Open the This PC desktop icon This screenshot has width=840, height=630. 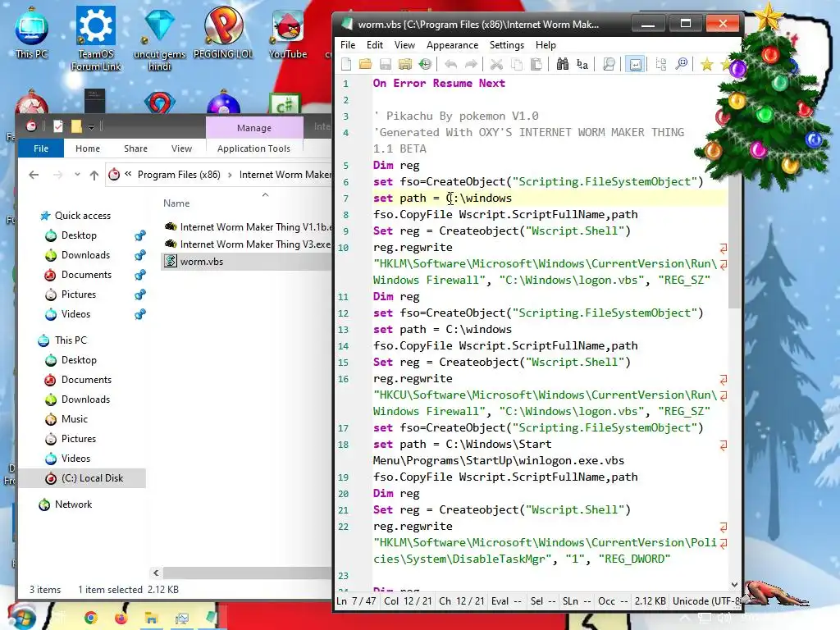[32, 33]
